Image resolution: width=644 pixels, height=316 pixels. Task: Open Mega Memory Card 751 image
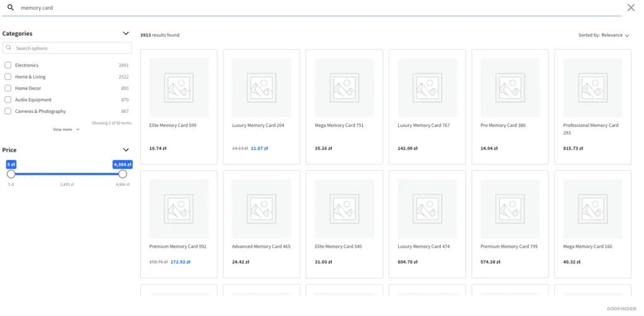click(x=344, y=87)
